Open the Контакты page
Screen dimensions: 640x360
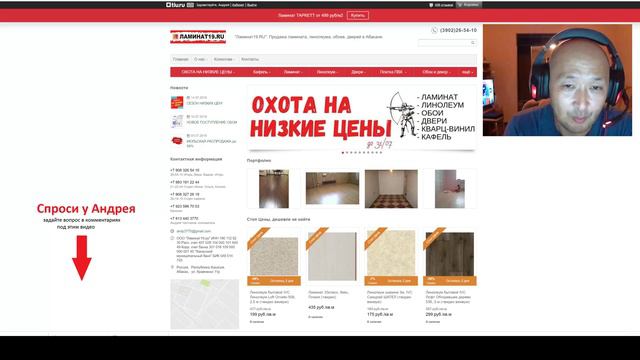[x=250, y=59]
